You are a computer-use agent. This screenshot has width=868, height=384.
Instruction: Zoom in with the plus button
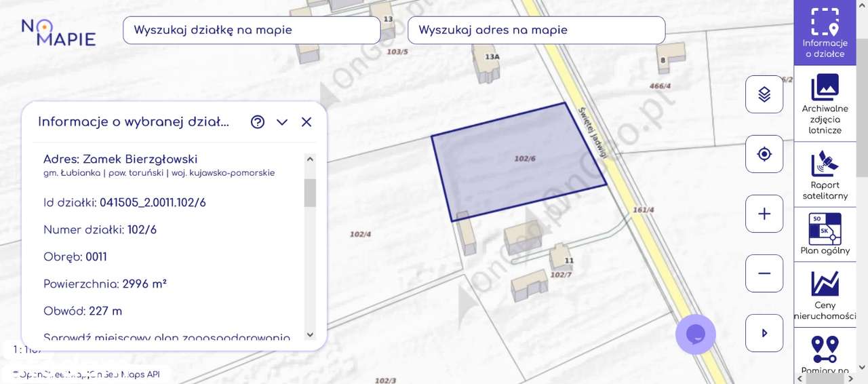pyautogui.click(x=764, y=214)
